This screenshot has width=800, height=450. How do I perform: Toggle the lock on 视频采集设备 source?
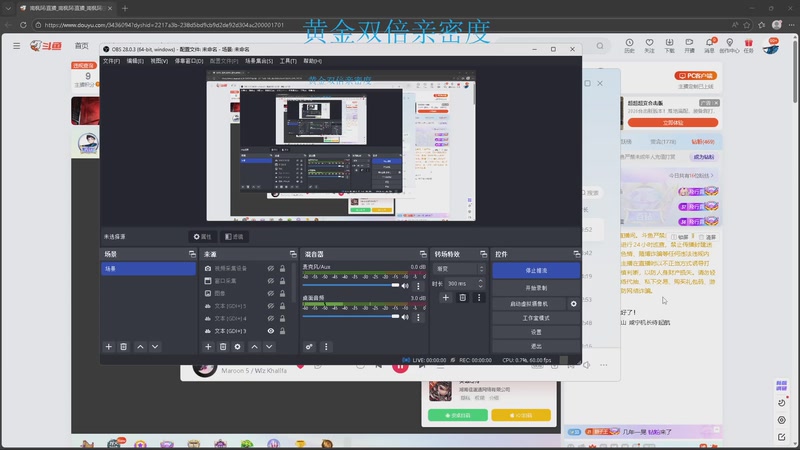click(x=282, y=268)
